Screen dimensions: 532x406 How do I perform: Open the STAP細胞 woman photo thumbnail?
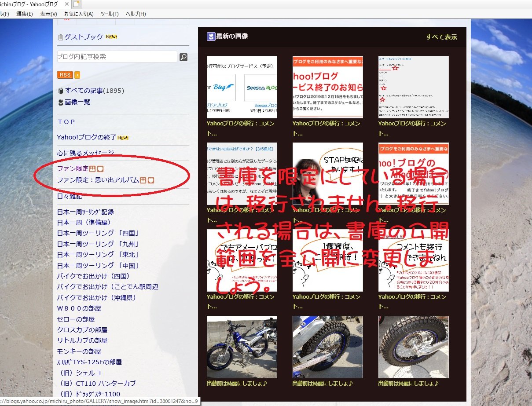328,174
